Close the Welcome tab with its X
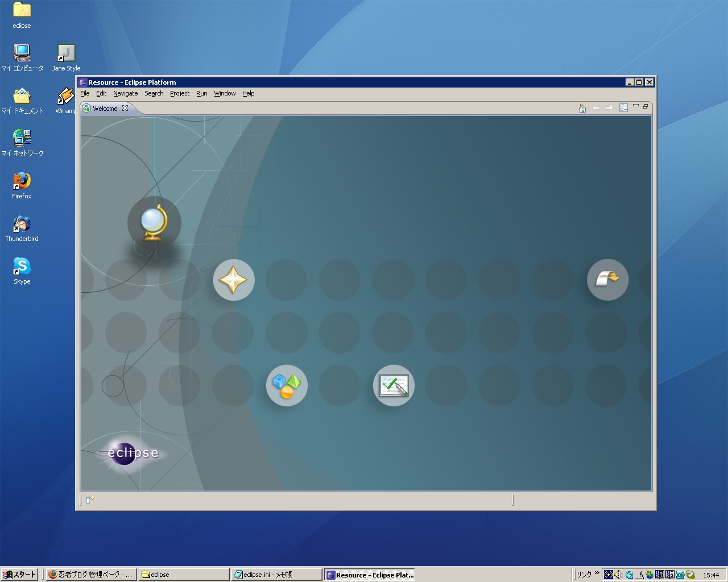Screen dimensions: 728x582 pos(125,108)
